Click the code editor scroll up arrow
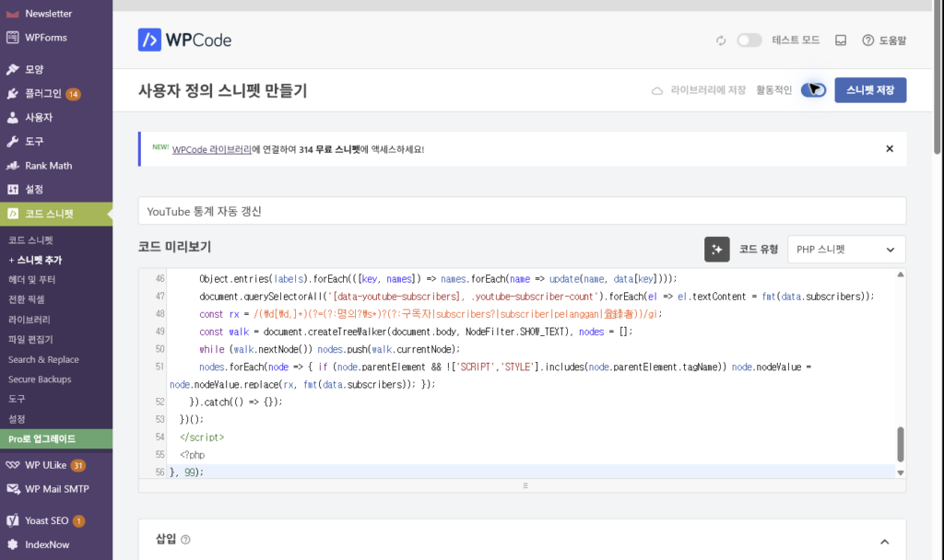The height and width of the screenshot is (560, 944). coord(900,274)
